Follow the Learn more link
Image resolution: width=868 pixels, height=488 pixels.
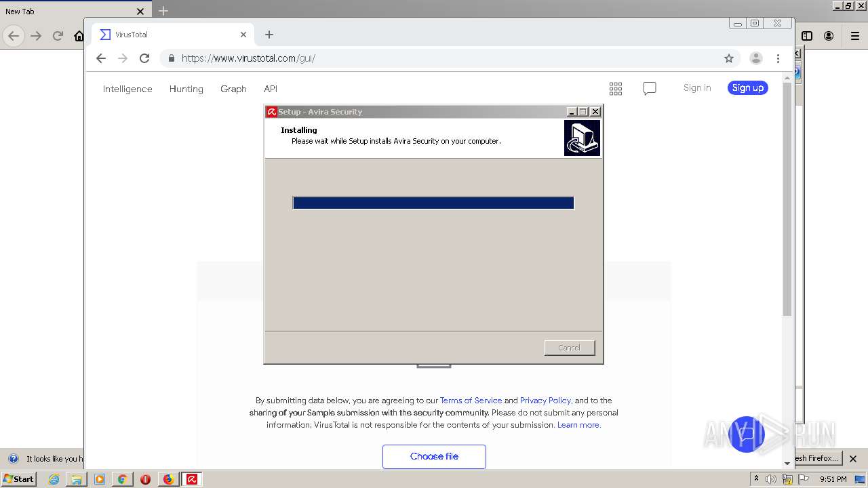click(578, 425)
